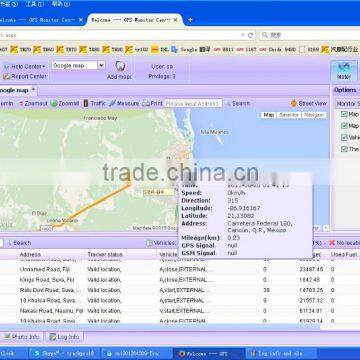Select the Unnamed Road, Fiji row
This screenshot has height=360, width=360.
click(x=180, y=269)
